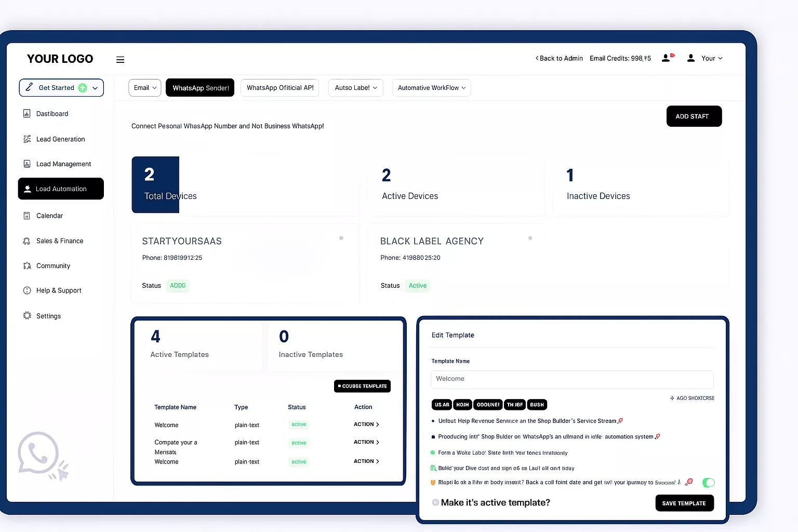This screenshot has width=798, height=532.
Task: Click the BLACK LABEL AGENCY status dot
Action: click(530, 238)
